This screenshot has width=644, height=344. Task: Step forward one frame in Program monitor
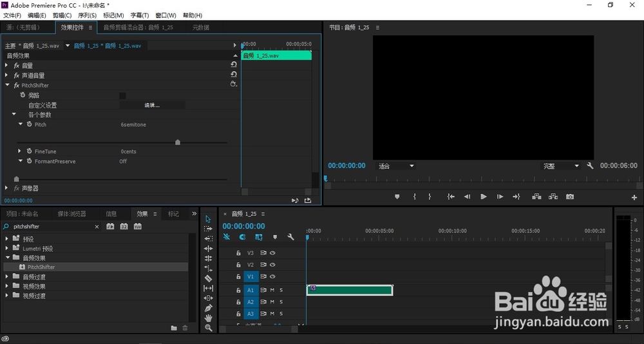(x=500, y=197)
